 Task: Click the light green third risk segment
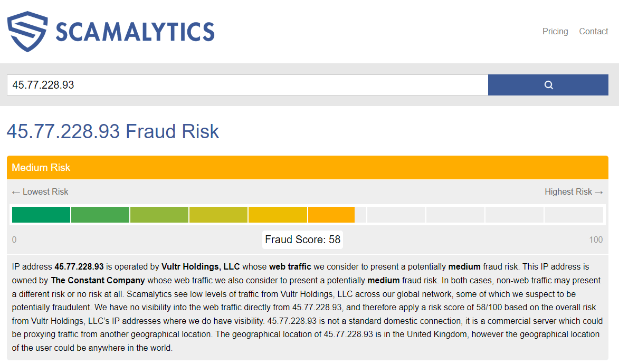[x=159, y=215]
